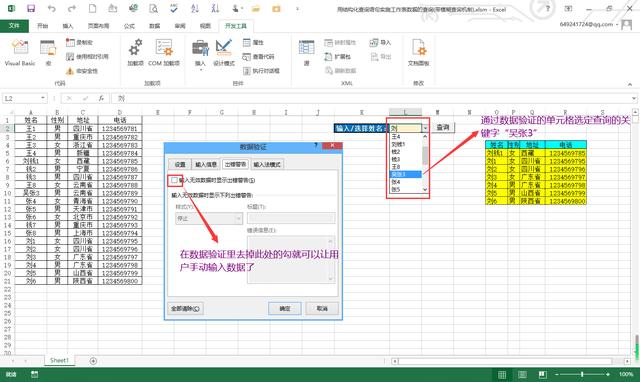Open the Visual Basic editor
The width and height of the screenshot is (640, 382).
(x=20, y=53)
